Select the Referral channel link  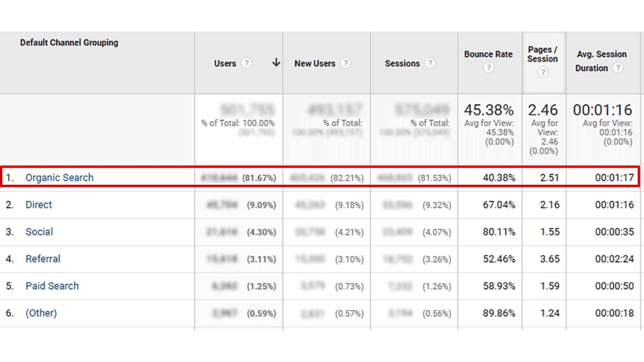click(x=43, y=259)
